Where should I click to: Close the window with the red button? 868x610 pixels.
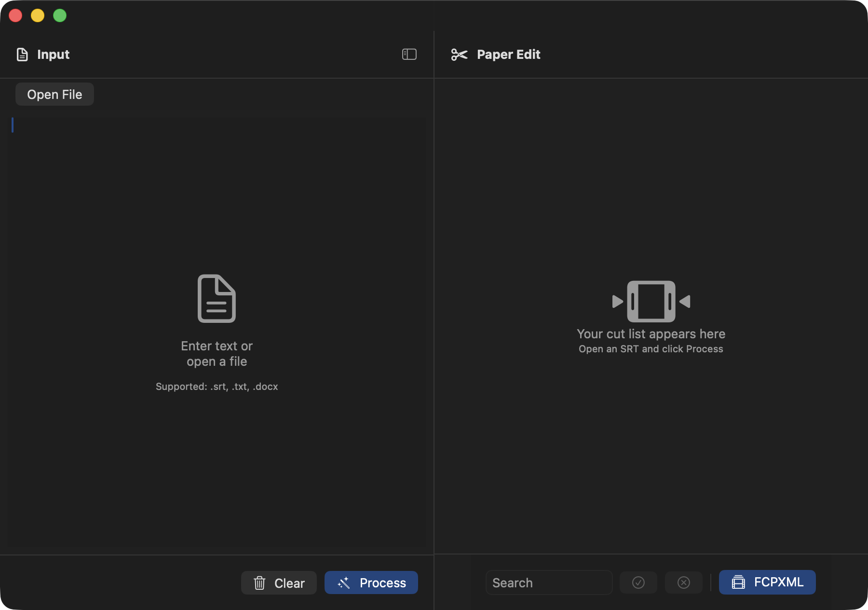(x=15, y=15)
